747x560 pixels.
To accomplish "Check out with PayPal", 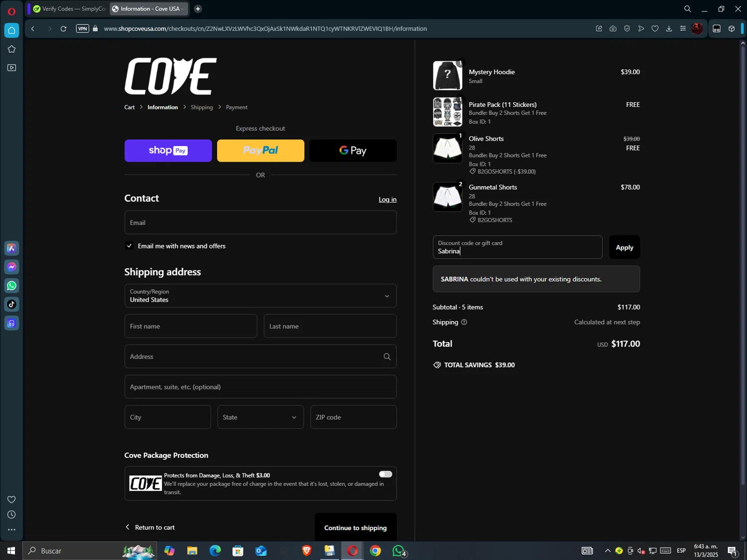I will point(260,150).
